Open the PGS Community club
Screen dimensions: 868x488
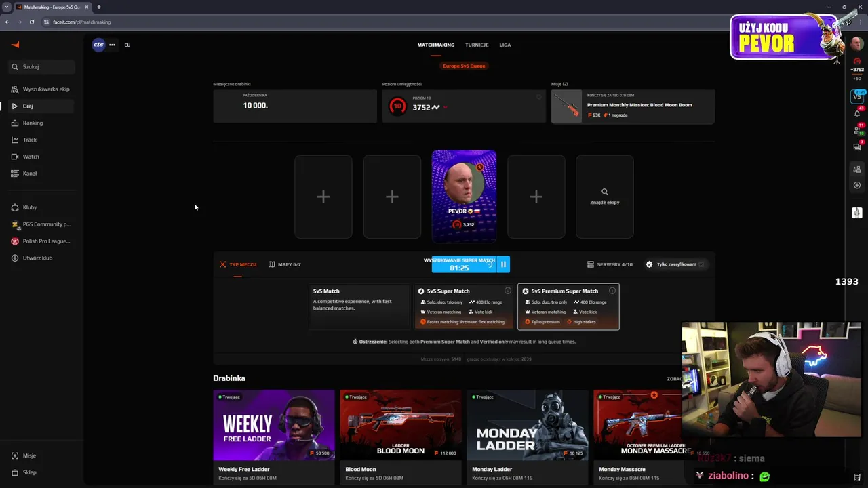[42, 224]
